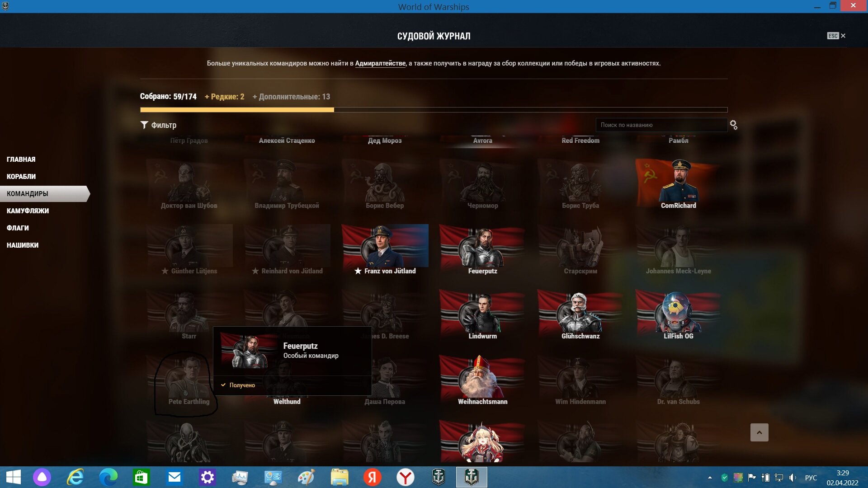Open red Яндекс icon in taskbar
Screen dimensions: 868x488
tap(373, 477)
